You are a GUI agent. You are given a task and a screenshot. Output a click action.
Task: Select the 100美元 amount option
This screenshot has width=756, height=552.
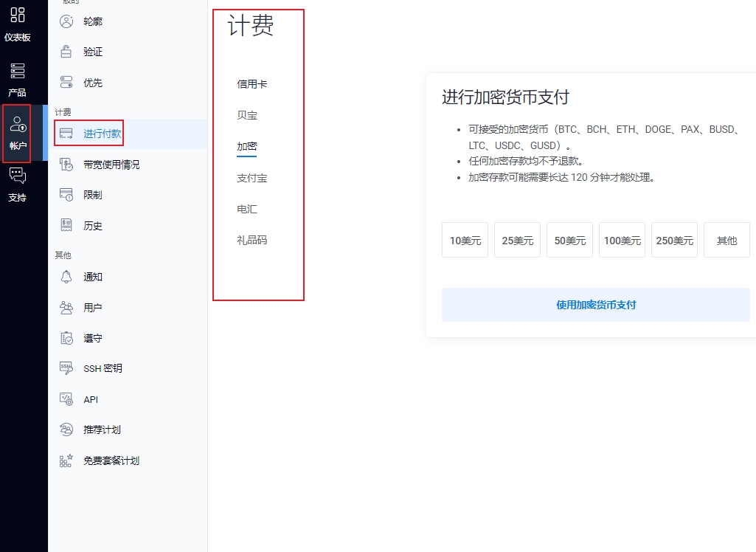pos(622,241)
